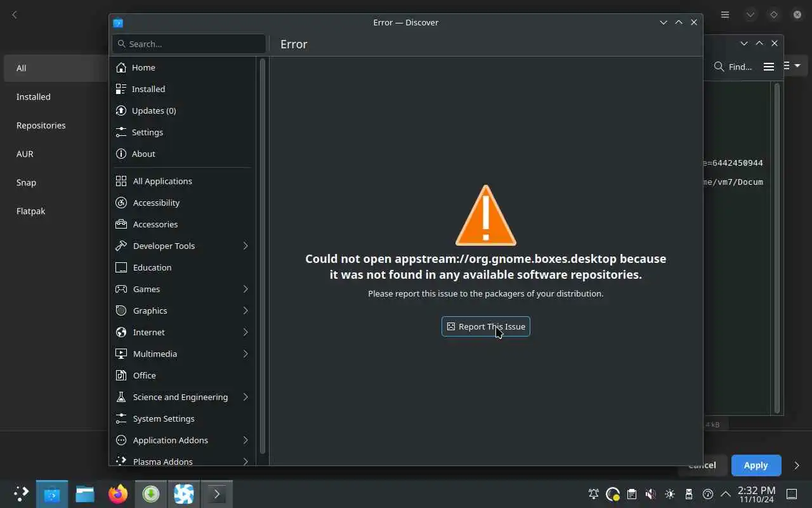Click the System Settings sliders icon
This screenshot has width=812, height=508.
pos(121,418)
